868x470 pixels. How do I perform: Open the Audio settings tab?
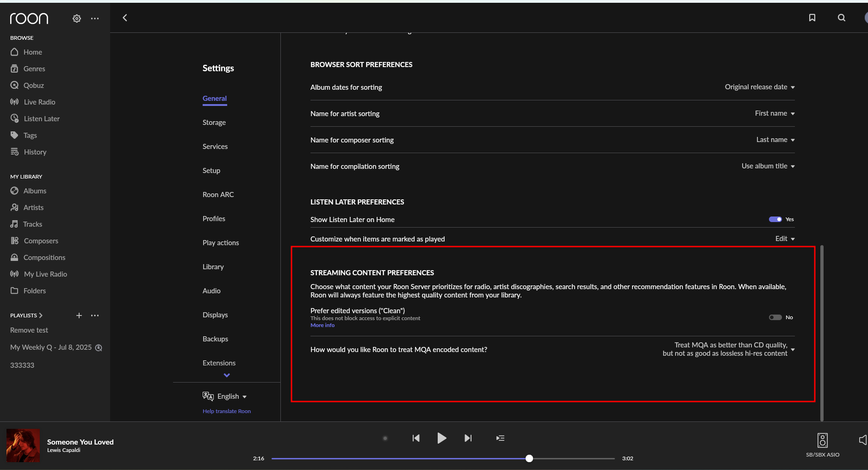click(211, 291)
